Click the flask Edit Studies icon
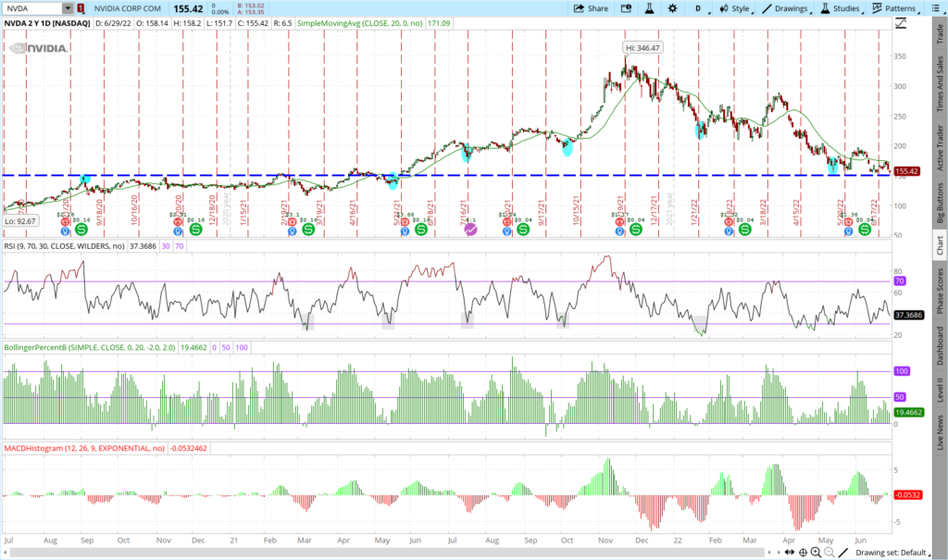This screenshot has height=560, width=948. pyautogui.click(x=648, y=8)
